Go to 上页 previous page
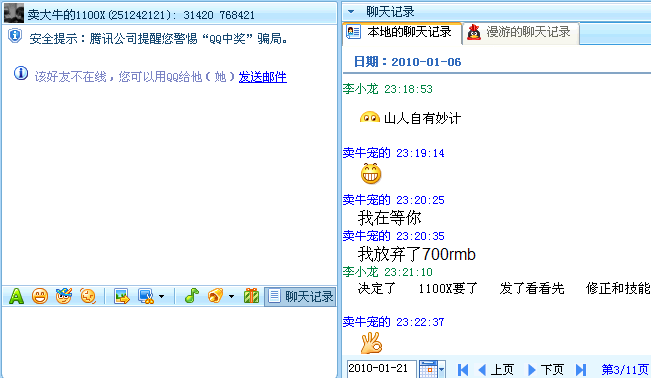Image resolution: width=651 pixels, height=378 pixels. 496,369
